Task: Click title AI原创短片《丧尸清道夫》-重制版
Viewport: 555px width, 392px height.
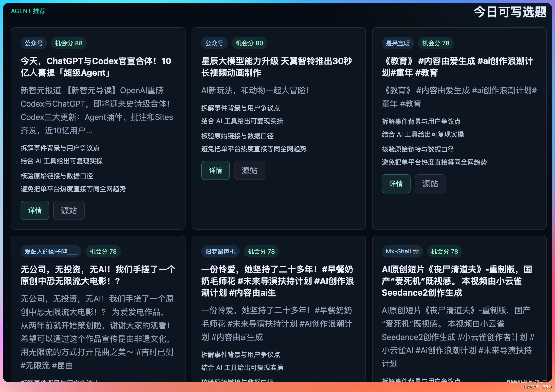Action: 457,281
